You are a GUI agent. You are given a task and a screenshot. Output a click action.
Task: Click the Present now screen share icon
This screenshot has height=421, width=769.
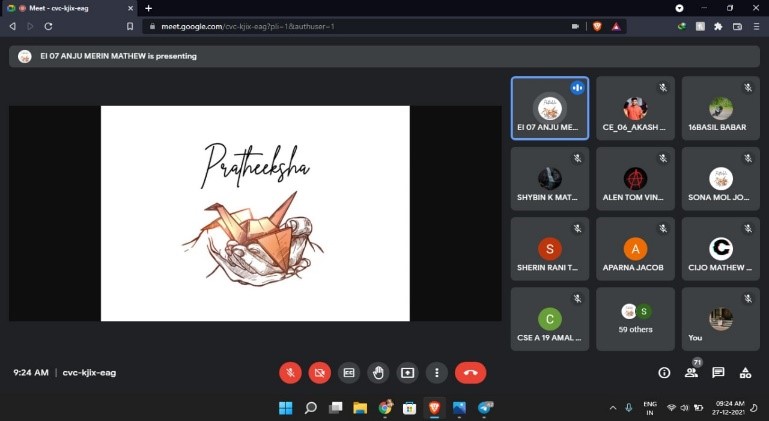tap(407, 372)
